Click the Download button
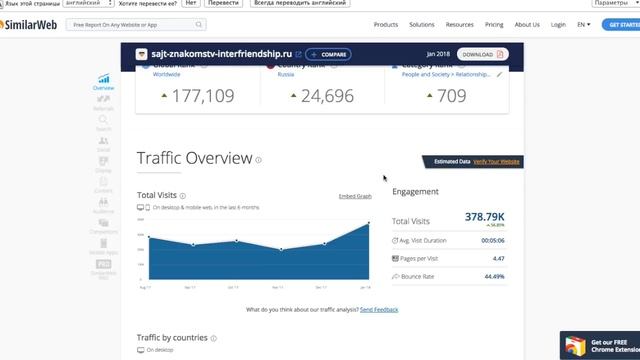This screenshot has width=640, height=360. point(482,54)
